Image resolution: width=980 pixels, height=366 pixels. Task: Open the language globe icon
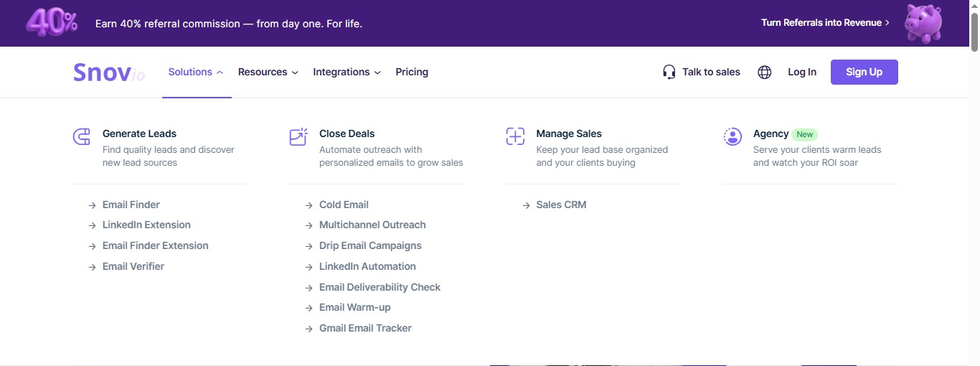pyautogui.click(x=765, y=72)
